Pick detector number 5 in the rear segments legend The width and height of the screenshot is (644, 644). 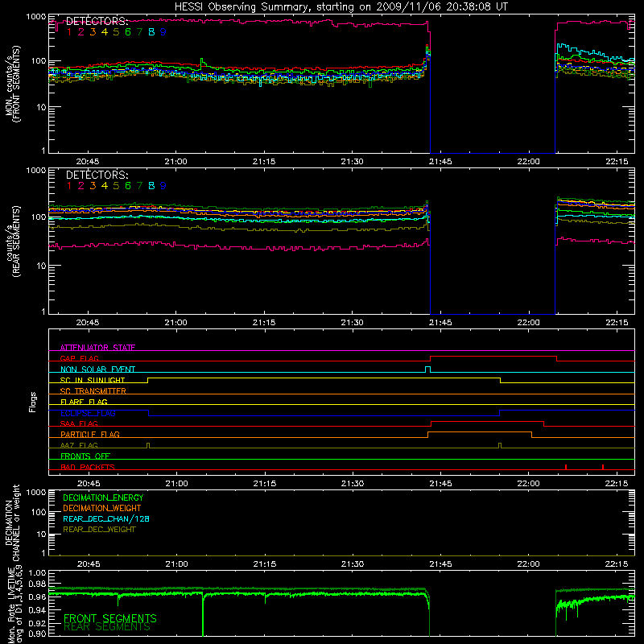tap(116, 186)
